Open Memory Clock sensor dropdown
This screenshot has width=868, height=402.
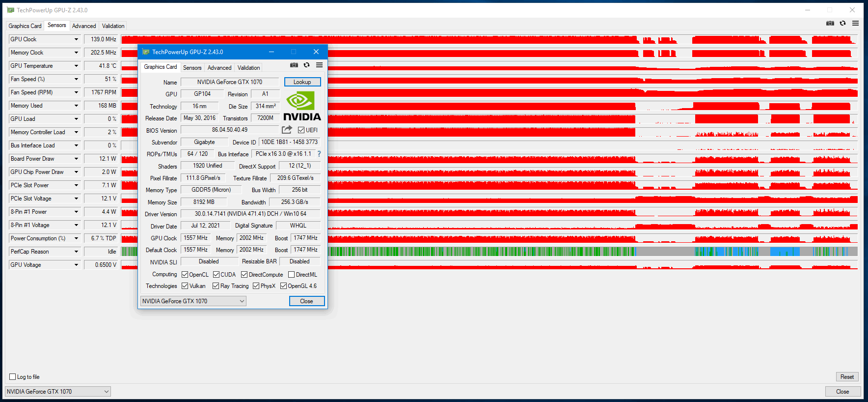76,53
